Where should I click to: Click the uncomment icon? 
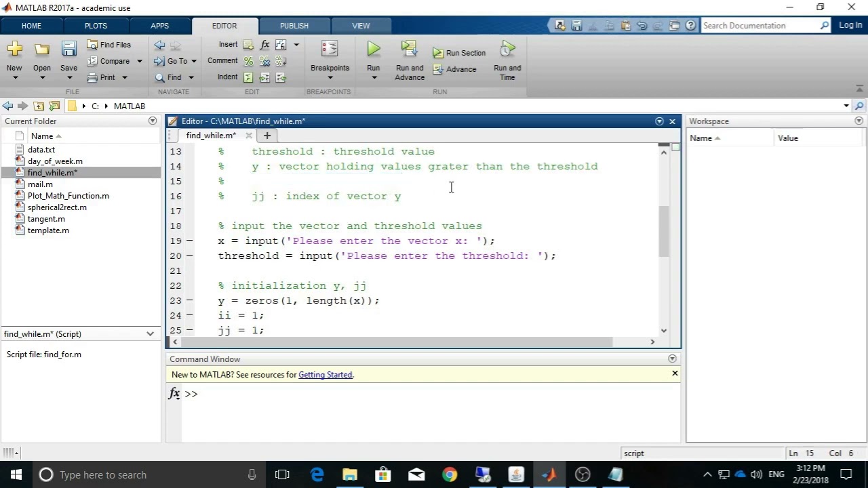(x=264, y=61)
